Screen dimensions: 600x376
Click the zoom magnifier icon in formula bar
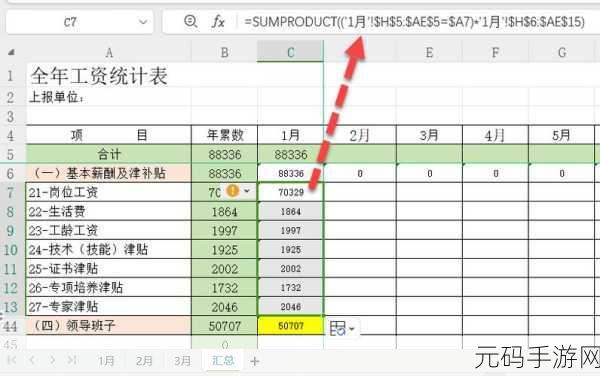(x=190, y=21)
